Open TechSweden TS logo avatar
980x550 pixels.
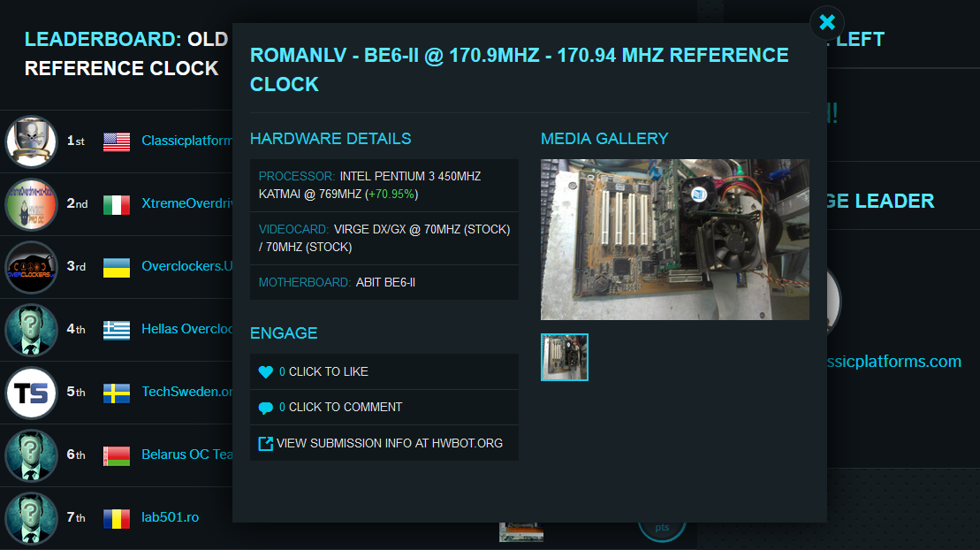click(31, 393)
